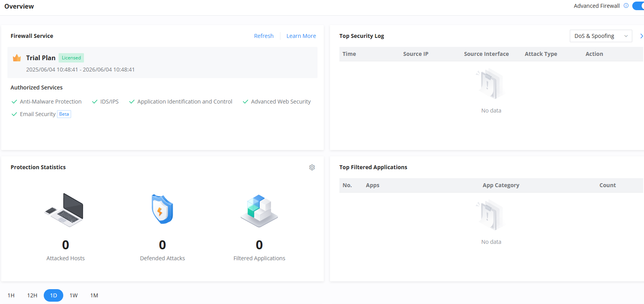The width and height of the screenshot is (644, 304).
Task: Refresh the Firewall Service info
Action: [x=264, y=36]
